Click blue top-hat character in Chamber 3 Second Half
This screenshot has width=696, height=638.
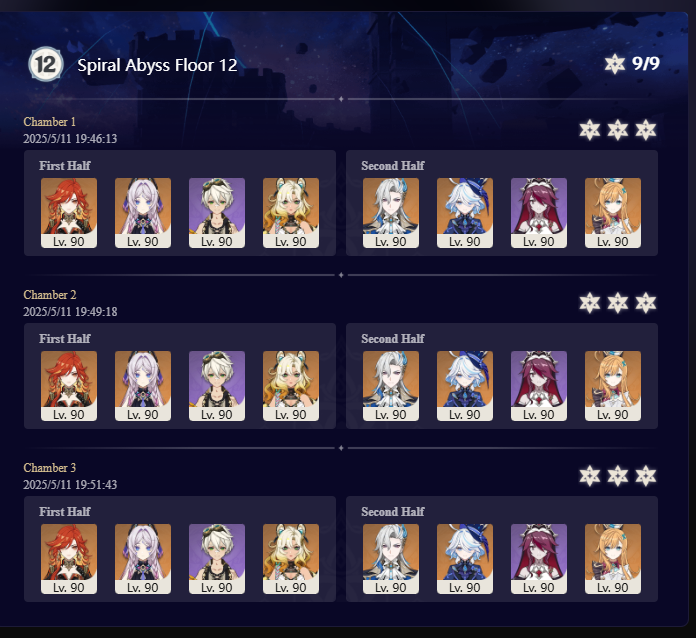click(465, 559)
